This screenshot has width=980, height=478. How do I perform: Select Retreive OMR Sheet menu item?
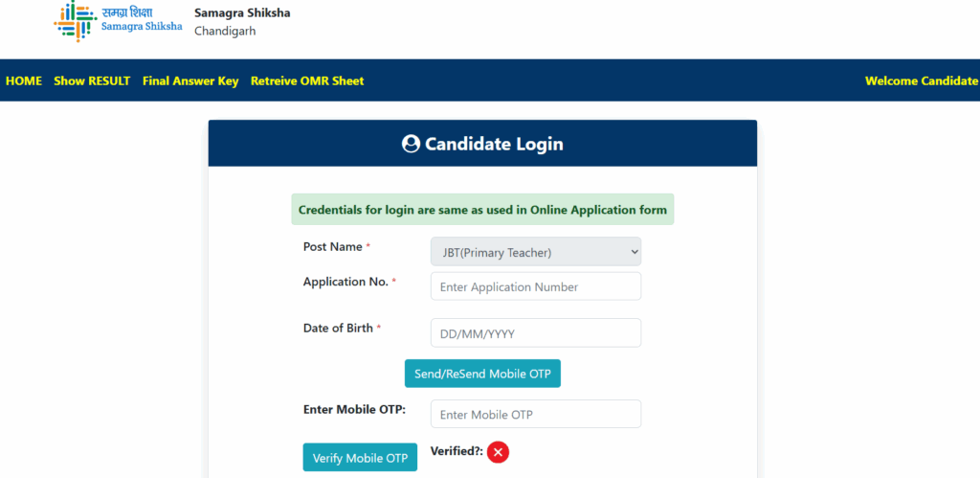point(307,81)
